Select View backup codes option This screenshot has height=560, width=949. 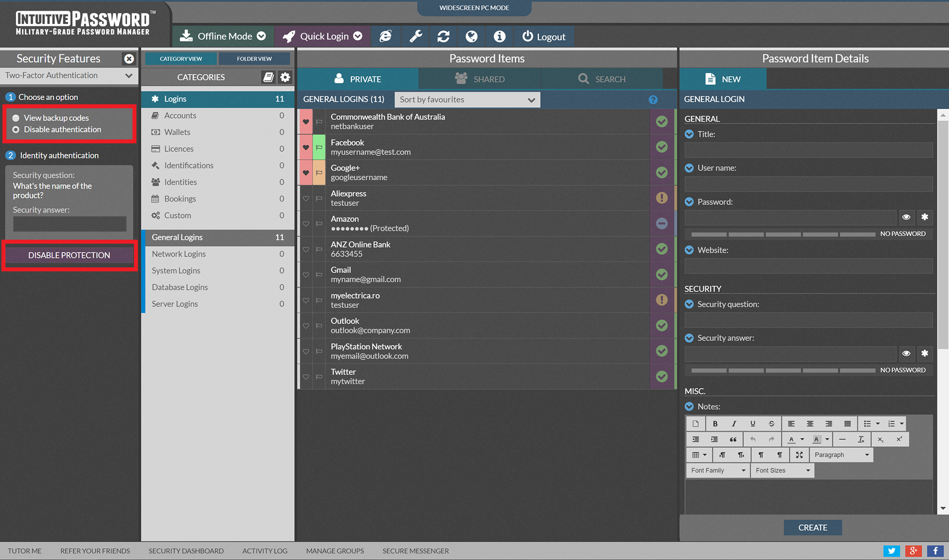coord(16,118)
